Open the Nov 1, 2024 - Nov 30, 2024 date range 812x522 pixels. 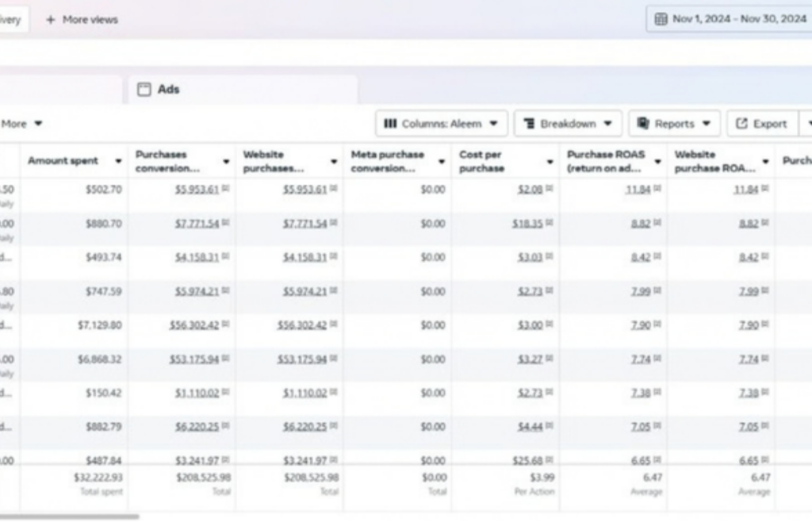[x=730, y=19]
